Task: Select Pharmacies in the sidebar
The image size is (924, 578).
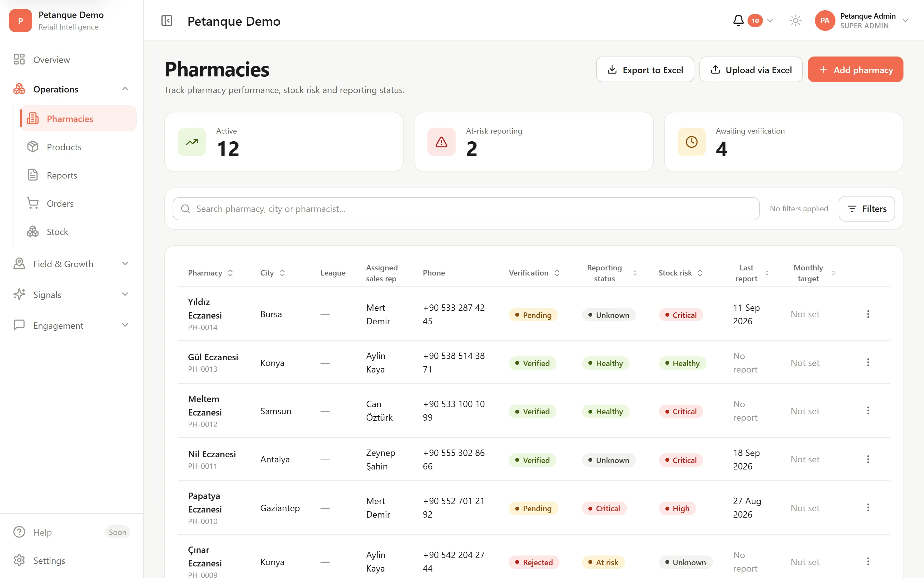Action: click(78, 118)
